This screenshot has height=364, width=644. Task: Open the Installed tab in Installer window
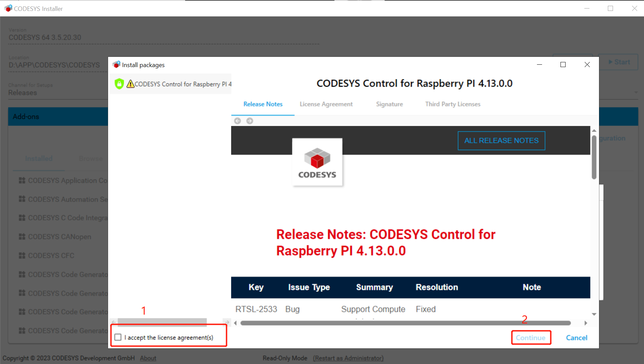(x=39, y=158)
